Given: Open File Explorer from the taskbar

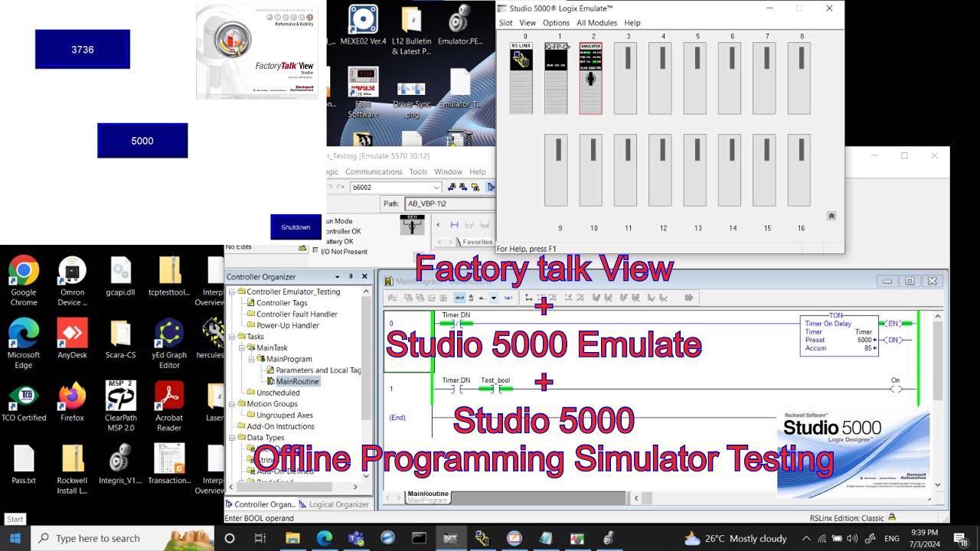Looking at the screenshot, I should tap(292, 538).
